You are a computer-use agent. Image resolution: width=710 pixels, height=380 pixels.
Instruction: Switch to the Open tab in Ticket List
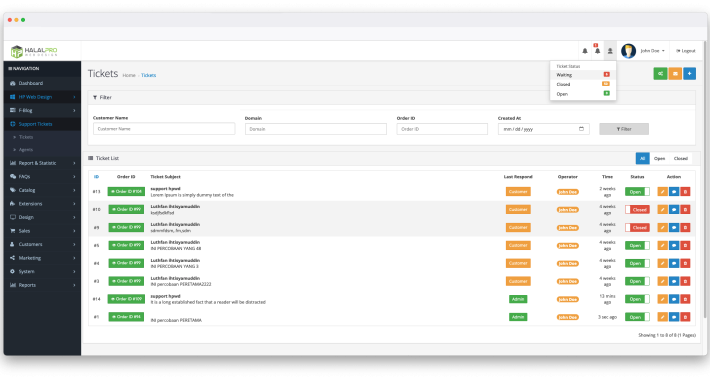[659, 159]
